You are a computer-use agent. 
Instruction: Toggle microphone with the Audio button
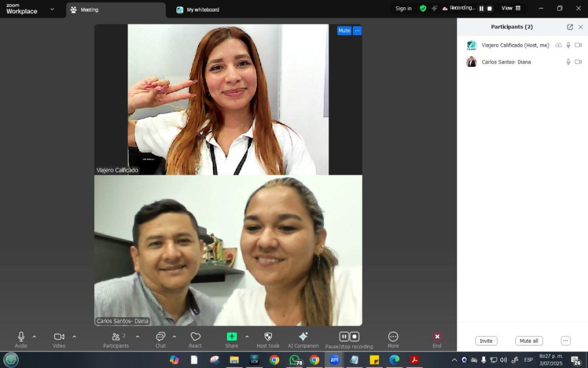[x=21, y=337]
